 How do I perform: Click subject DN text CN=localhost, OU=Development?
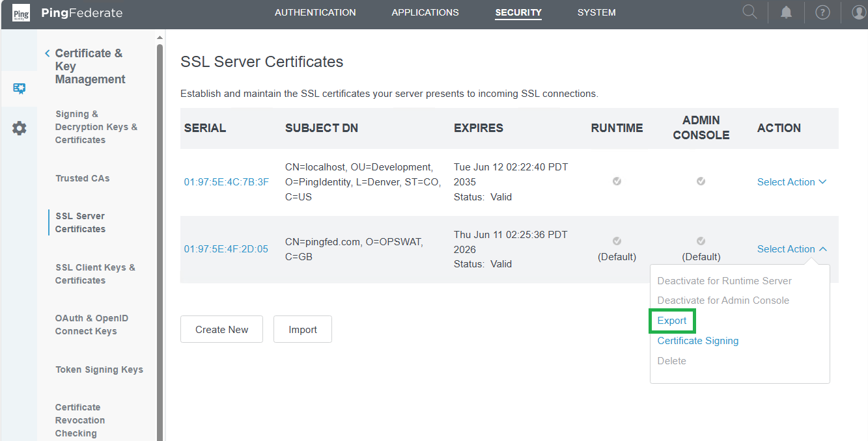click(x=359, y=167)
